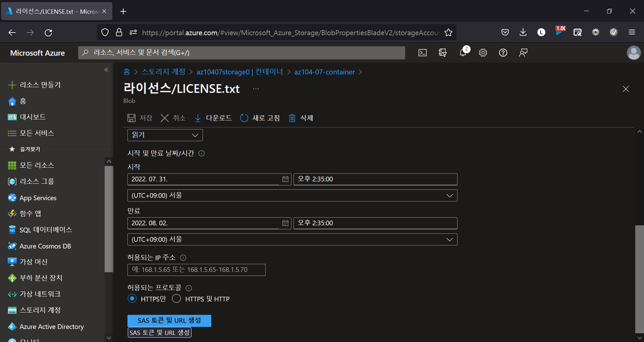Open 리소스 그룹 in sidebar
Image resolution: width=644 pixels, height=342 pixels.
(x=31, y=181)
